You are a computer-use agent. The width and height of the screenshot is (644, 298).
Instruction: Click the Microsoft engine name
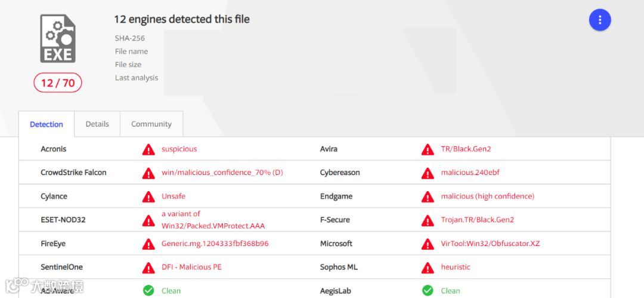coord(336,244)
